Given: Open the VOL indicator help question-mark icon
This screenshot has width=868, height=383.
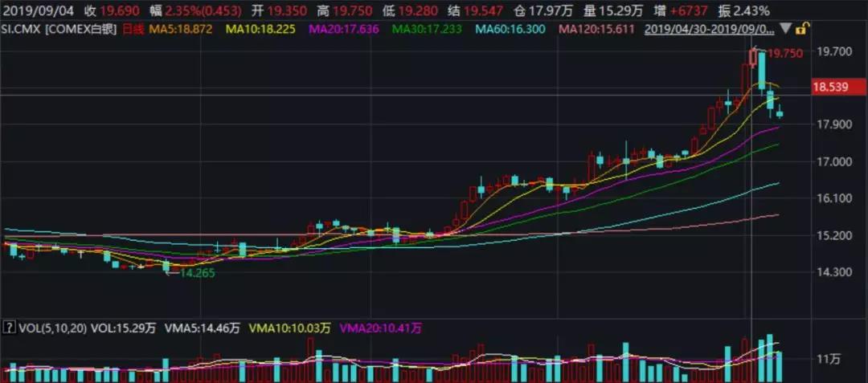Looking at the screenshot, I should (9, 328).
